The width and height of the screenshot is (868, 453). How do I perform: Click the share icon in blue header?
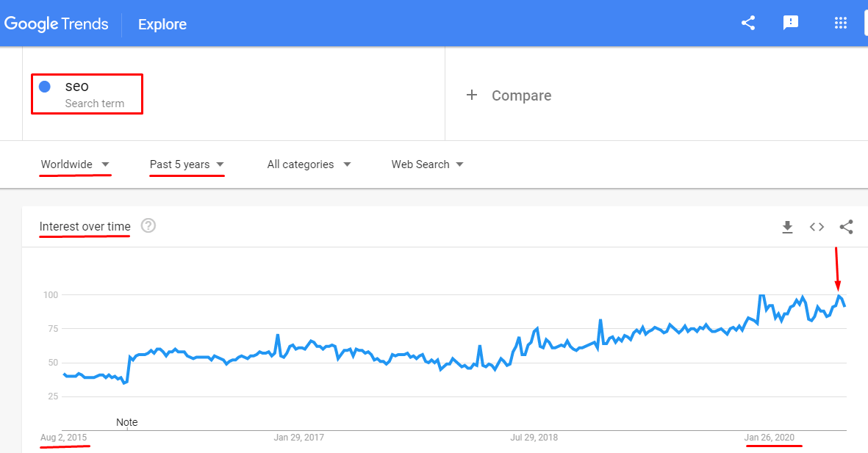pyautogui.click(x=748, y=23)
